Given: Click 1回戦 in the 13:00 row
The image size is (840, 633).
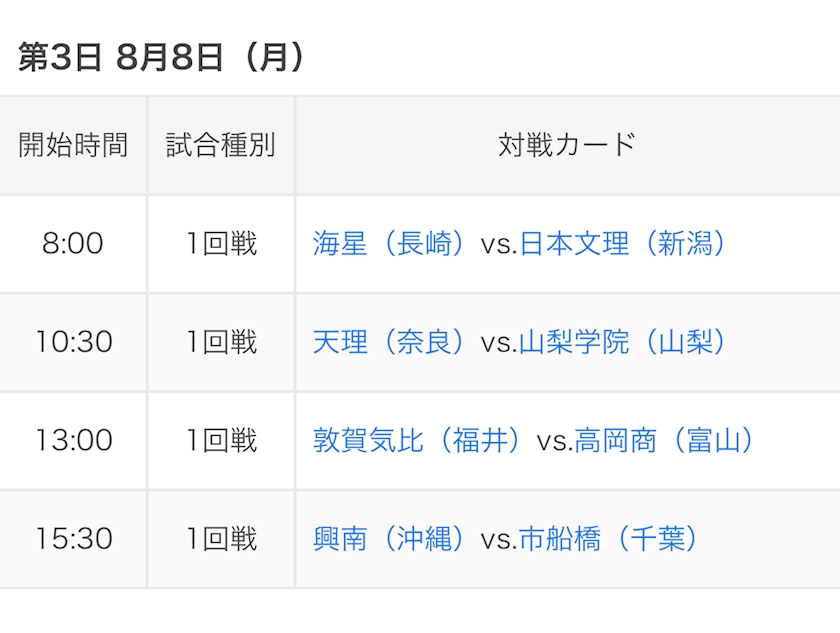Looking at the screenshot, I should tap(221, 441).
